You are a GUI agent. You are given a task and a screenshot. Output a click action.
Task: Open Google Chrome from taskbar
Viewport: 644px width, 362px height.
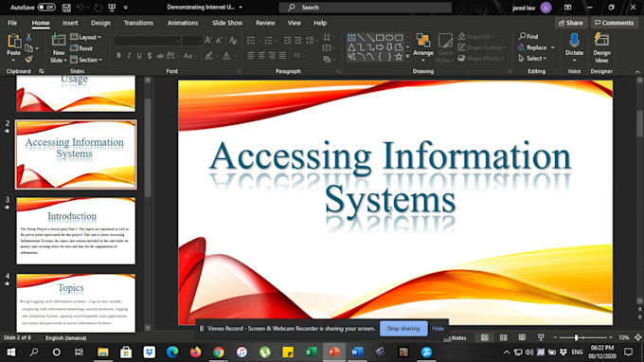point(219,353)
